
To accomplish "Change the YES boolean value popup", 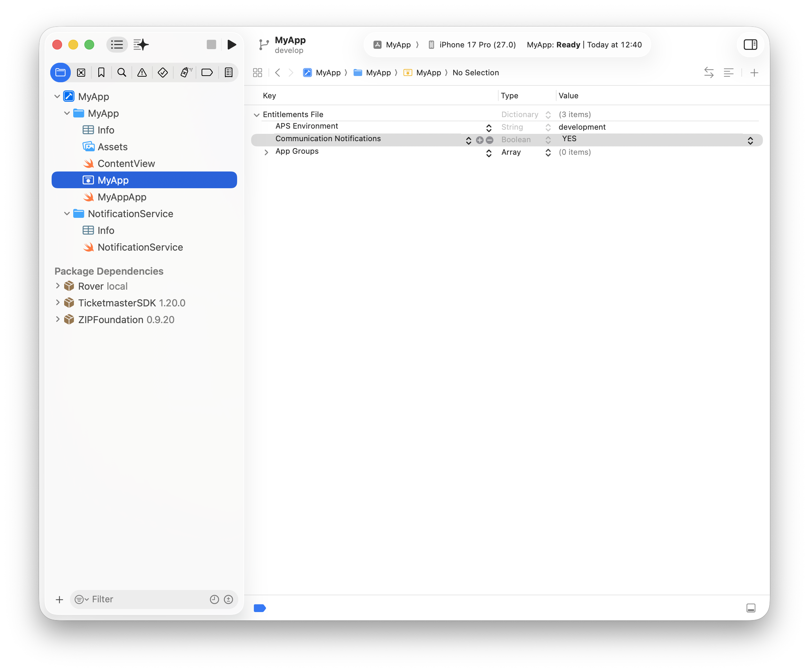I will tap(750, 140).
